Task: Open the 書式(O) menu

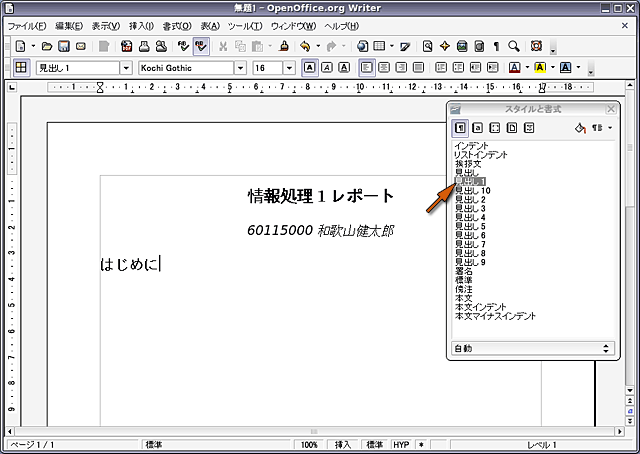Action: pos(177,25)
